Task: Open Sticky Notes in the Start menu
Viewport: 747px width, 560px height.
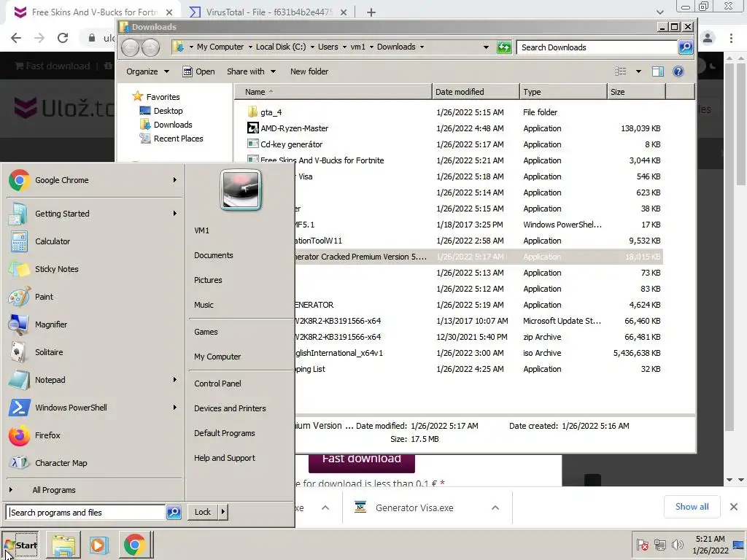Action: (x=93, y=269)
